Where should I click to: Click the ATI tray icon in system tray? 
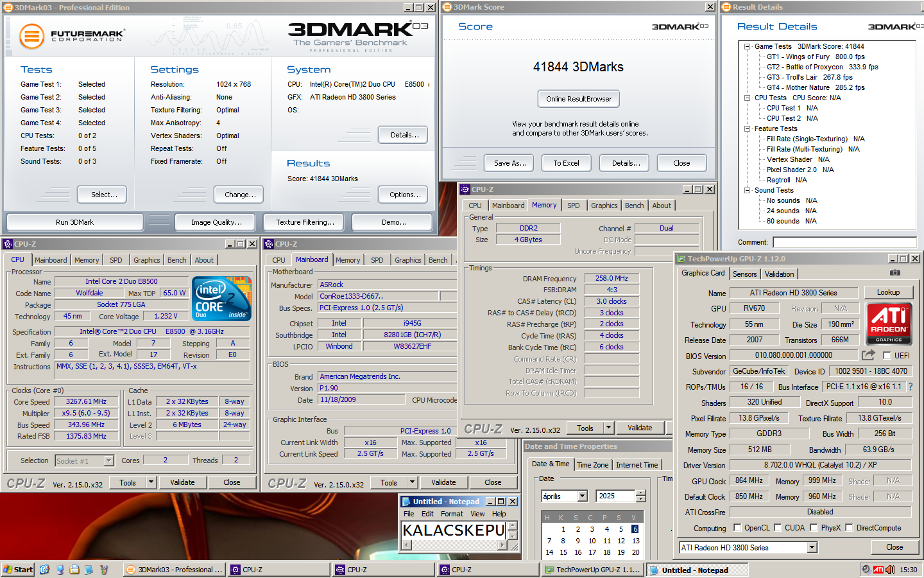pos(878,570)
